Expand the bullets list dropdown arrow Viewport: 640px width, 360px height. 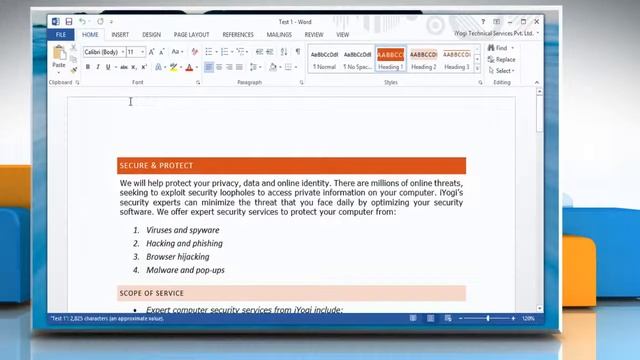coord(216,52)
